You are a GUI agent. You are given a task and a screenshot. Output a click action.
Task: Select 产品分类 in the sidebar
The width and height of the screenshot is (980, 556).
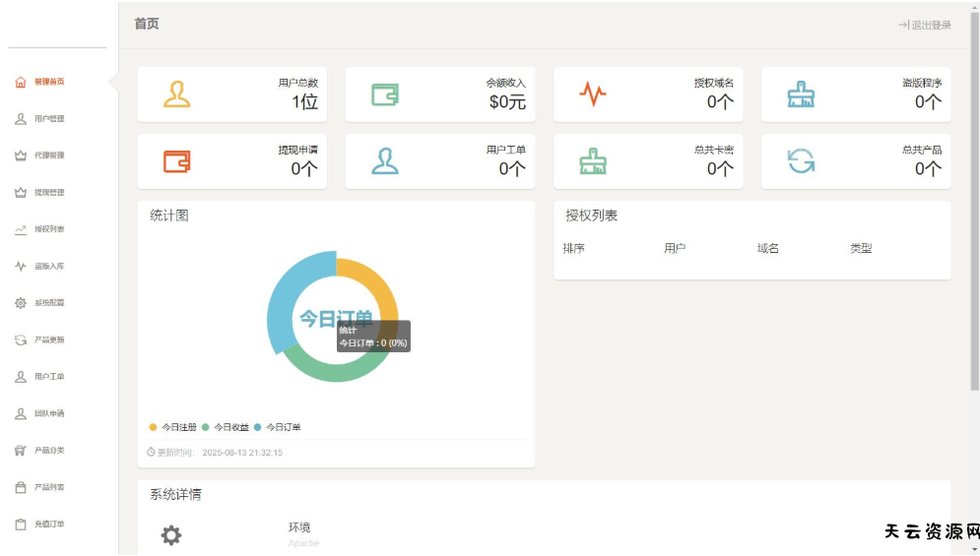pyautogui.click(x=48, y=451)
